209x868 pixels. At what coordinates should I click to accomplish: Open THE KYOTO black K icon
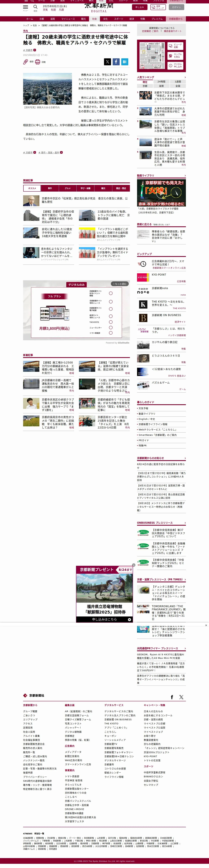[x=143, y=304]
